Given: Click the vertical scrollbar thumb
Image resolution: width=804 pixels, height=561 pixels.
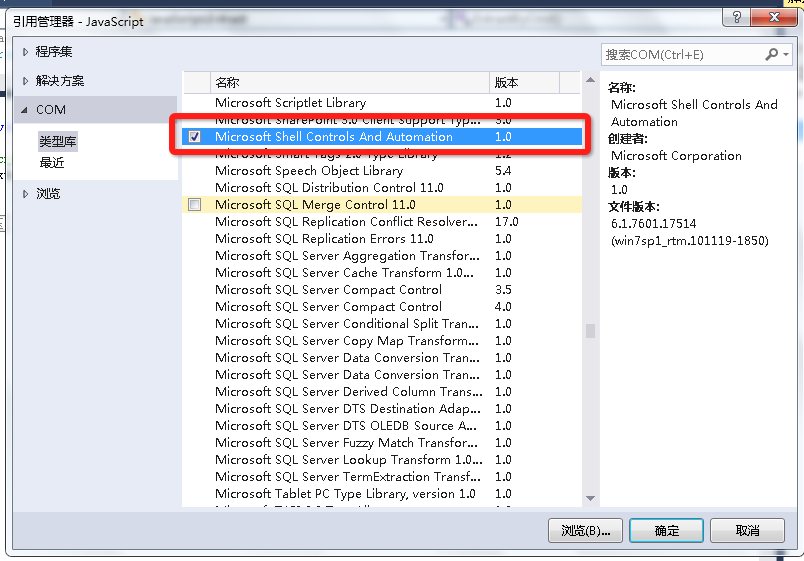Looking at the screenshot, I should point(590,331).
